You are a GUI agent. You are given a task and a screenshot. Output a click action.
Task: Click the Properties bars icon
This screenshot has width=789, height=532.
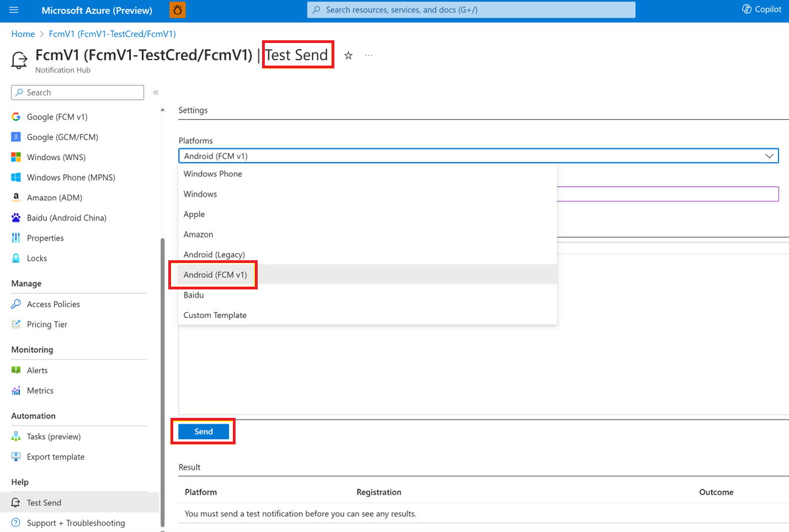coord(16,238)
